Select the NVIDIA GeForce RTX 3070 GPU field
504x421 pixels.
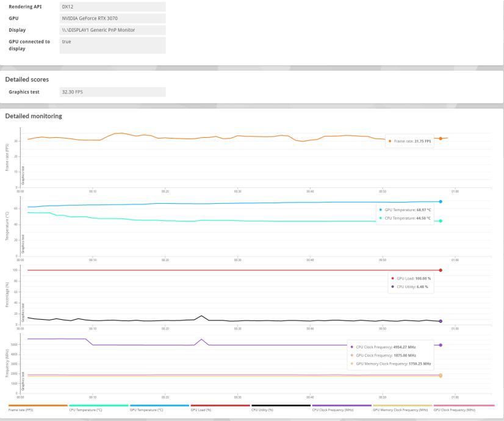point(113,18)
